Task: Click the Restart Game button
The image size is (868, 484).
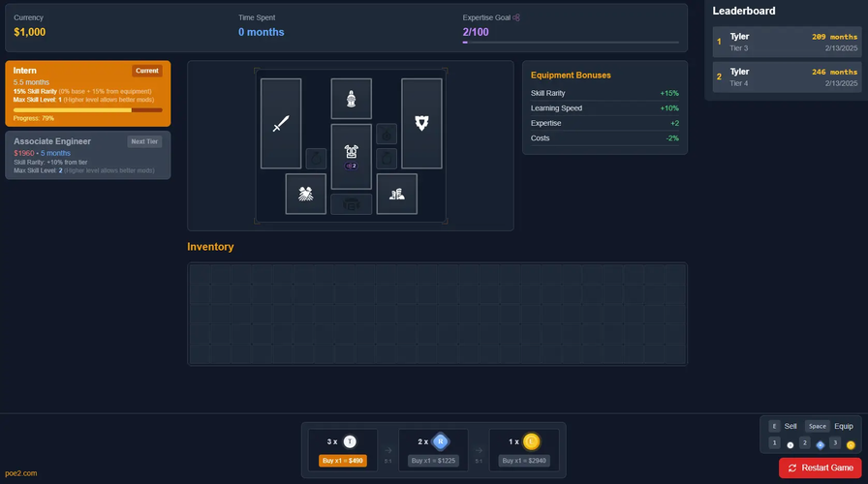Action: 820,468
